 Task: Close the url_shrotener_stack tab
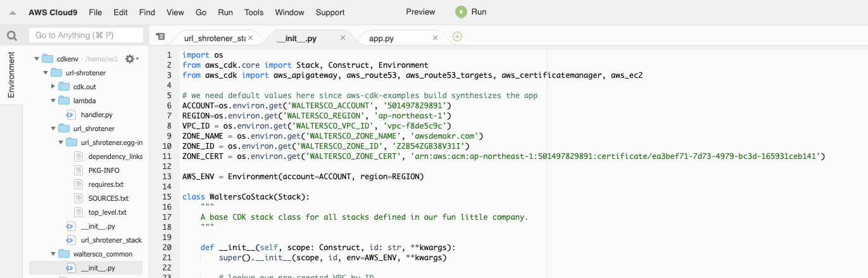click(x=250, y=38)
